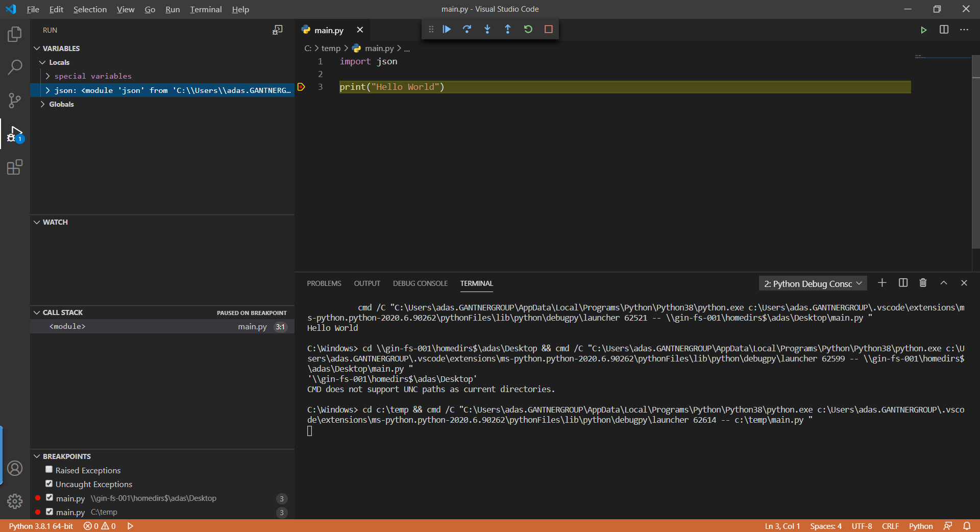Uncheck the Uncaught Exceptions breakpoint

49,483
